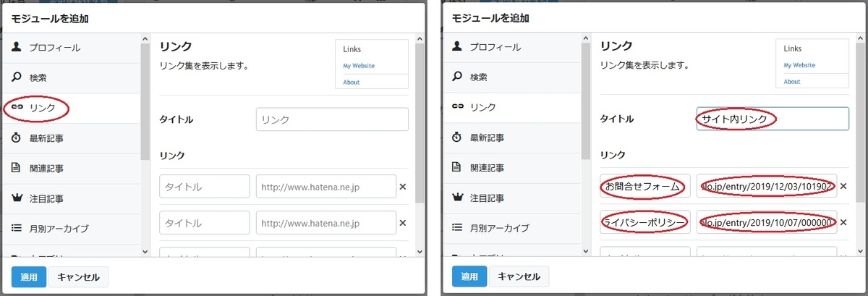The image size is (868, 296).
Task: Click the 検索 magnifier icon in left dialog
Action: 16,77
